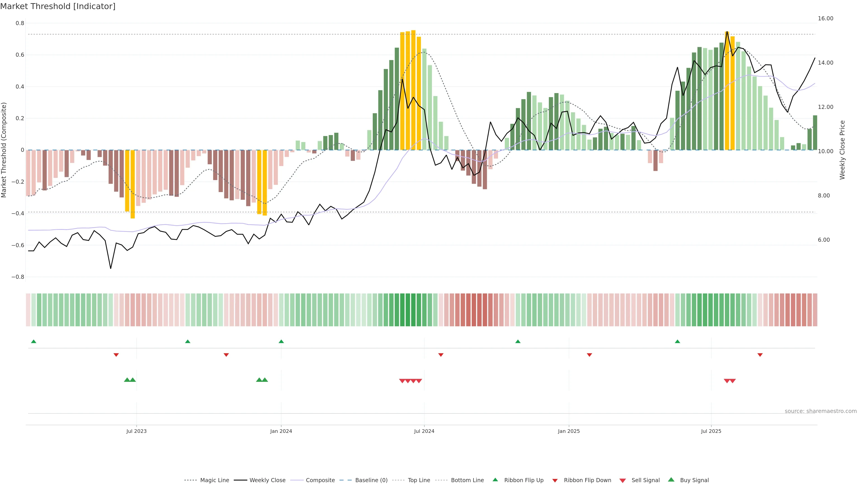Click the ribbon flip down marker before Jul 2023
Image resolution: width=868 pixels, height=488 pixels.
click(116, 355)
